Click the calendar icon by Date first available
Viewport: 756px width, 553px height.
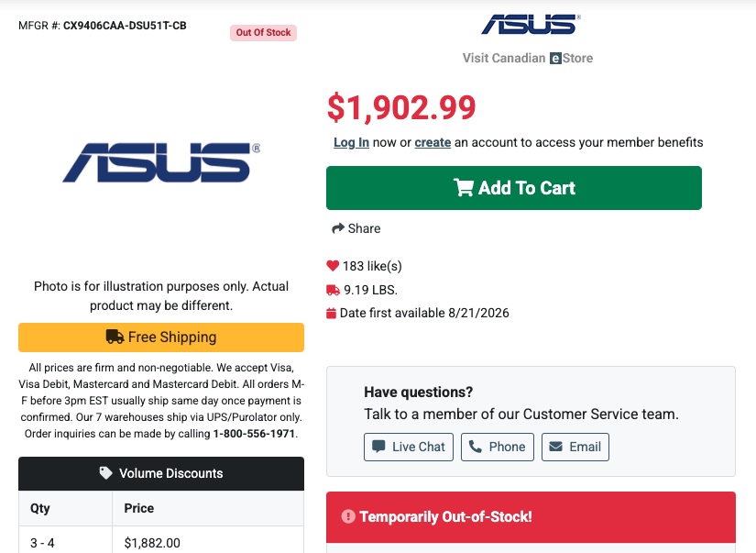[x=331, y=313]
